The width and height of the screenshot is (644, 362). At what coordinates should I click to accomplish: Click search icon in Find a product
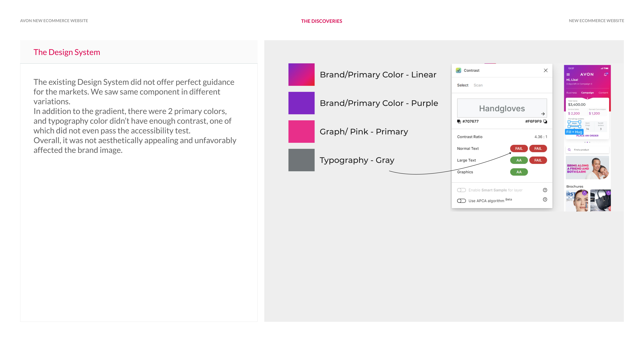tap(569, 150)
